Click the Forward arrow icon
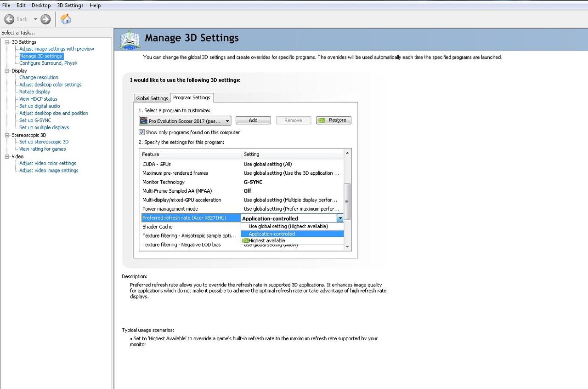The image size is (588, 389). click(x=45, y=19)
